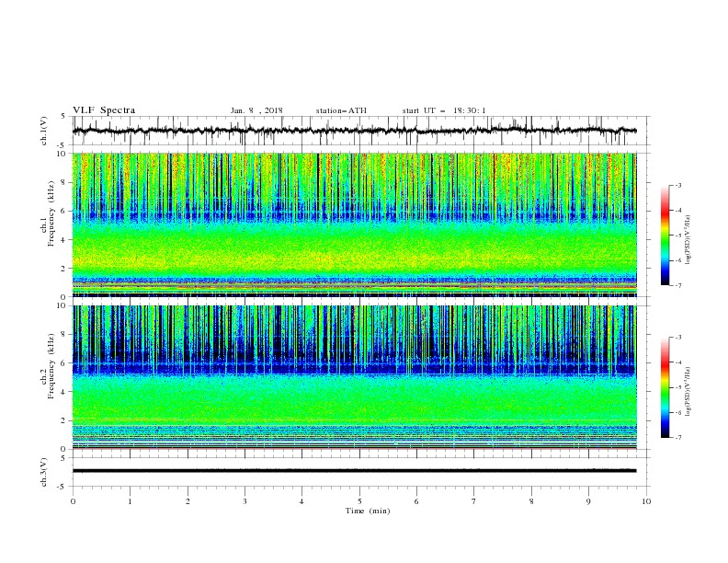Click the "0" tick on the time axis
Viewport: 728px width, 563px height.
coord(73,501)
